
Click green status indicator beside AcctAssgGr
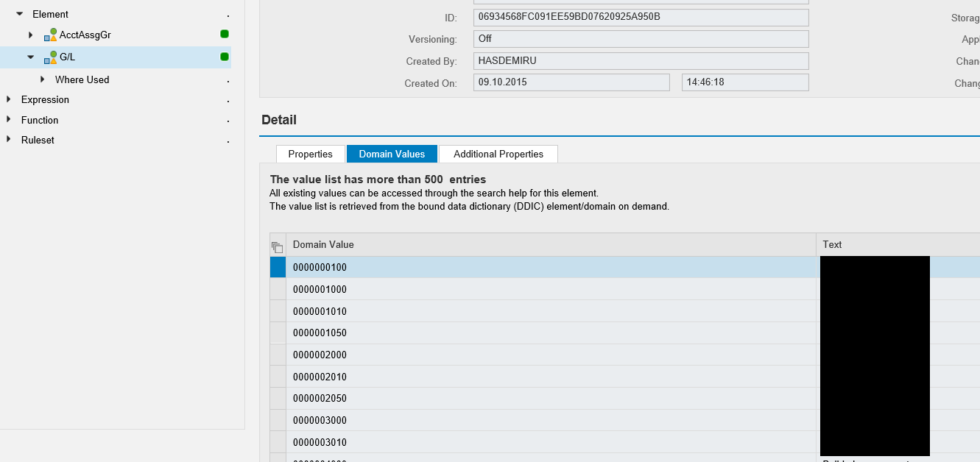click(x=225, y=34)
